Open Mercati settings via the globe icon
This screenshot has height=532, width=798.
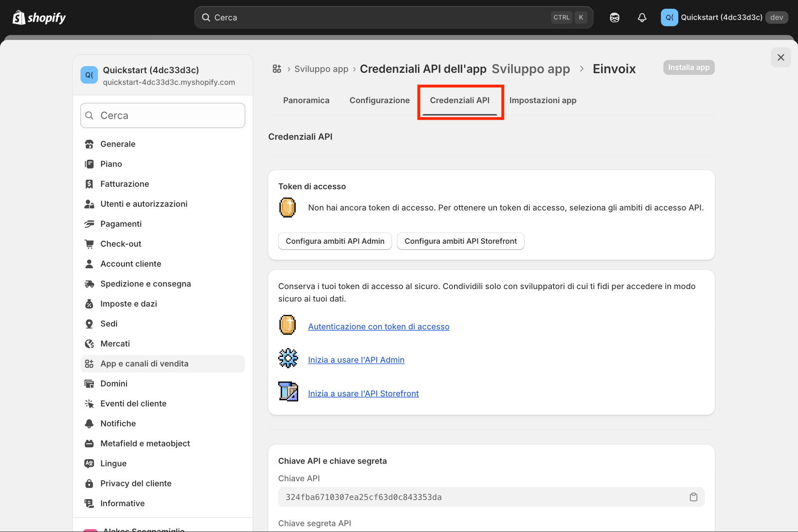click(89, 344)
